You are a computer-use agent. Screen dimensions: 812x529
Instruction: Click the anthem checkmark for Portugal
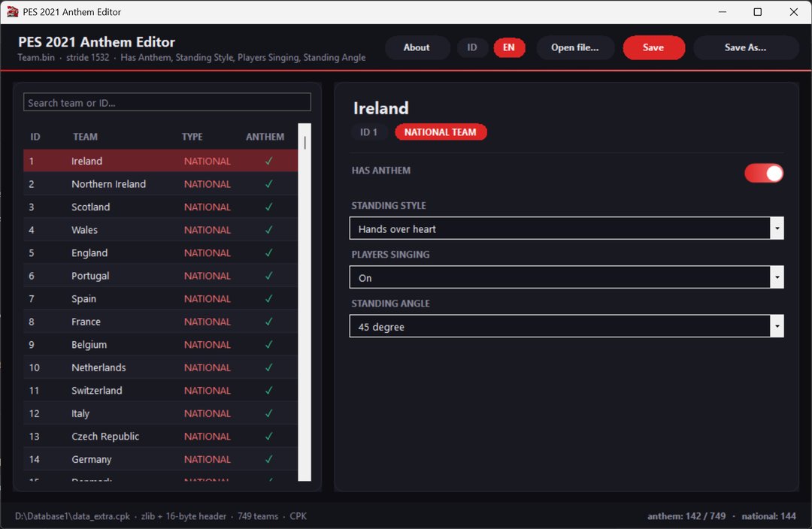tap(268, 276)
